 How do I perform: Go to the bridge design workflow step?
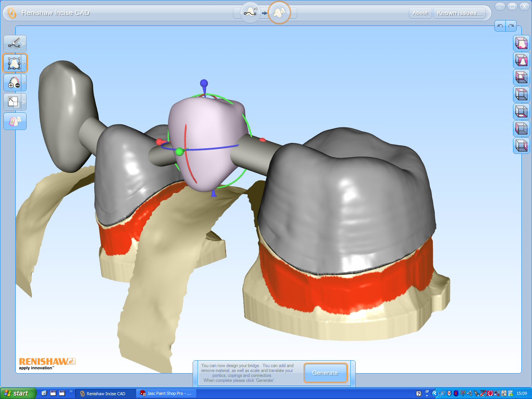pyautogui.click(x=279, y=13)
